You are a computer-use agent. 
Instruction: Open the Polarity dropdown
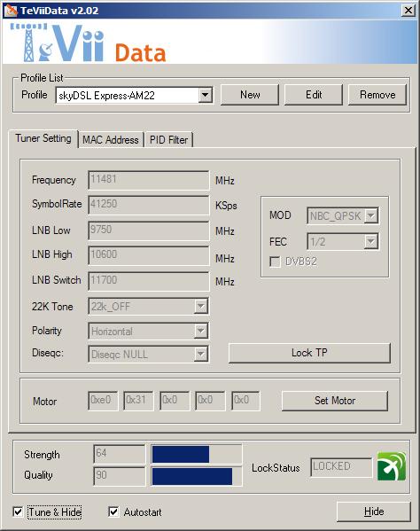click(x=200, y=331)
